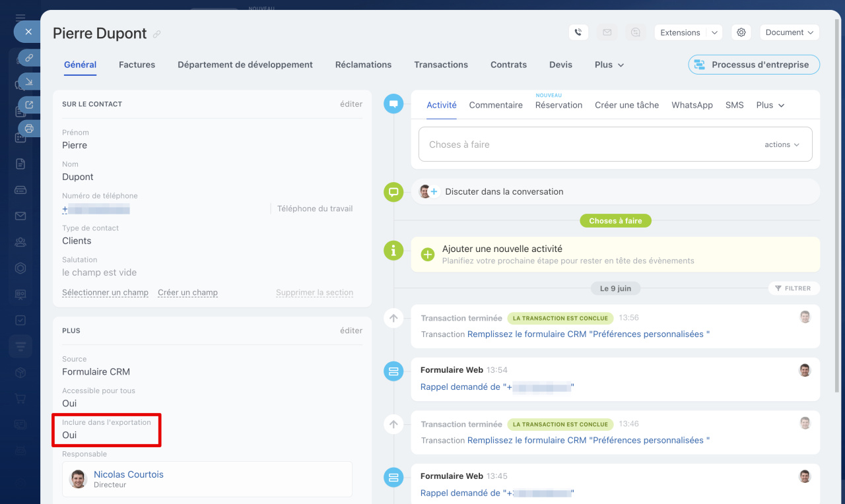This screenshot has height=504, width=845.
Task: Select the WhatsApp tab
Action: (692, 105)
